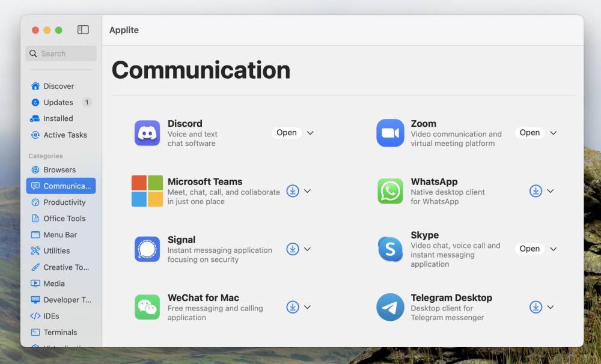Screen dimensions: 601x364
Task: Click the Discord title text
Action: (x=185, y=124)
